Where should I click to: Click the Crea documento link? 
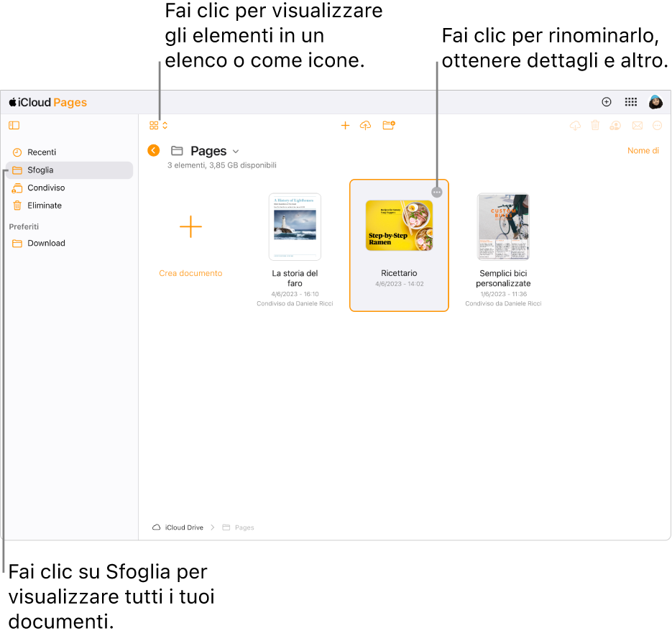190,273
